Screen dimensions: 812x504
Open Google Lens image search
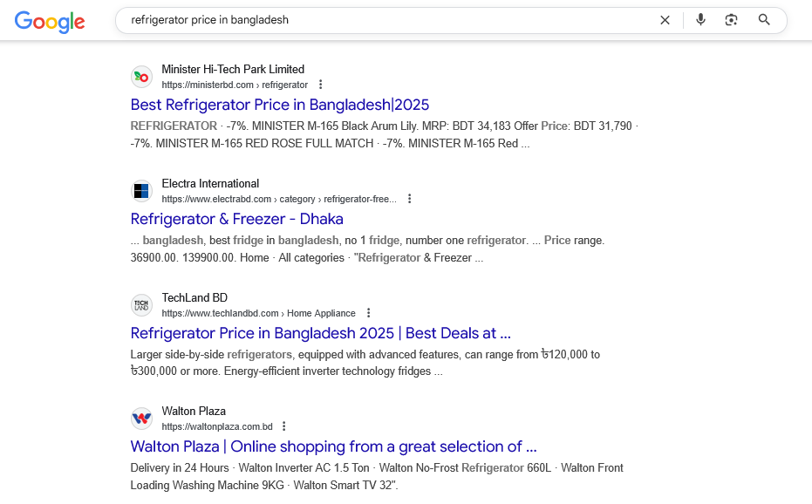click(x=732, y=20)
